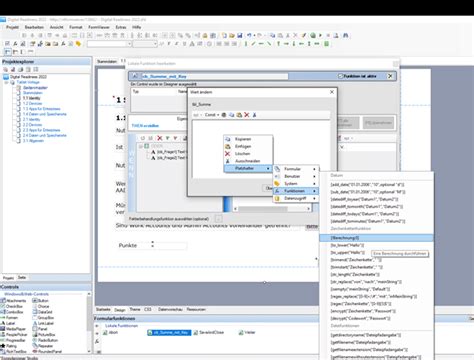Open the Ansicht menu

(56, 27)
